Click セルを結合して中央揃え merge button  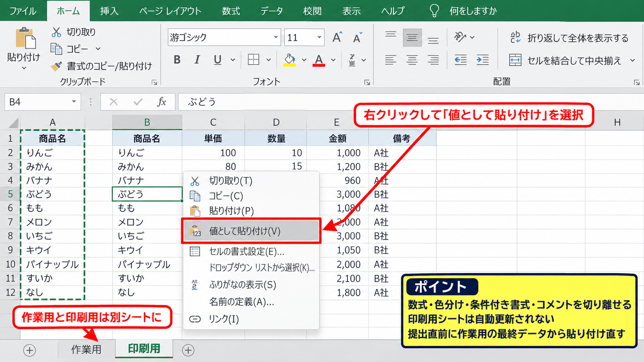point(565,60)
